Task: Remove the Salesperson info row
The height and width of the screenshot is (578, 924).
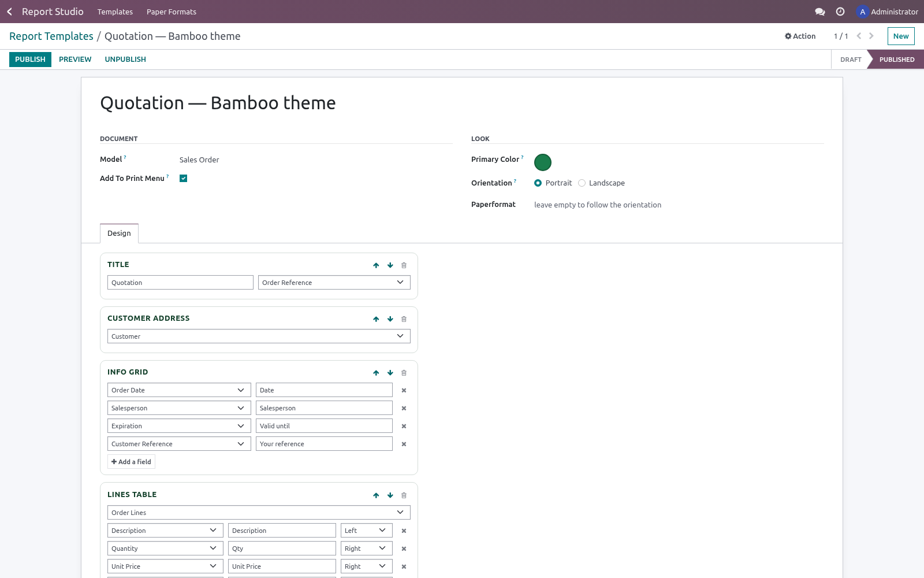Action: click(404, 408)
